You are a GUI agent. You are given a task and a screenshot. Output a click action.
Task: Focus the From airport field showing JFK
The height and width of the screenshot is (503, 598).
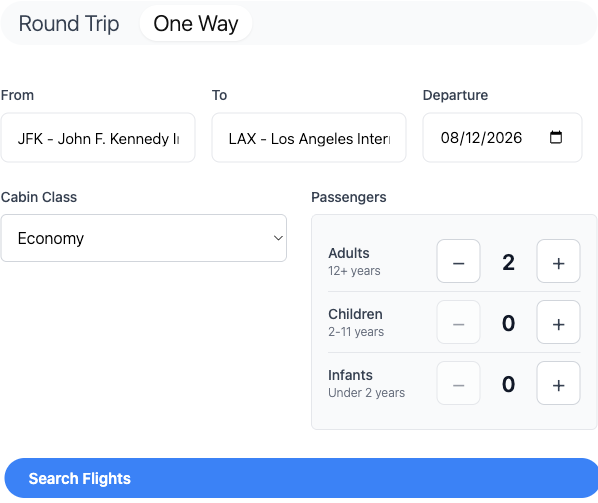coord(98,138)
